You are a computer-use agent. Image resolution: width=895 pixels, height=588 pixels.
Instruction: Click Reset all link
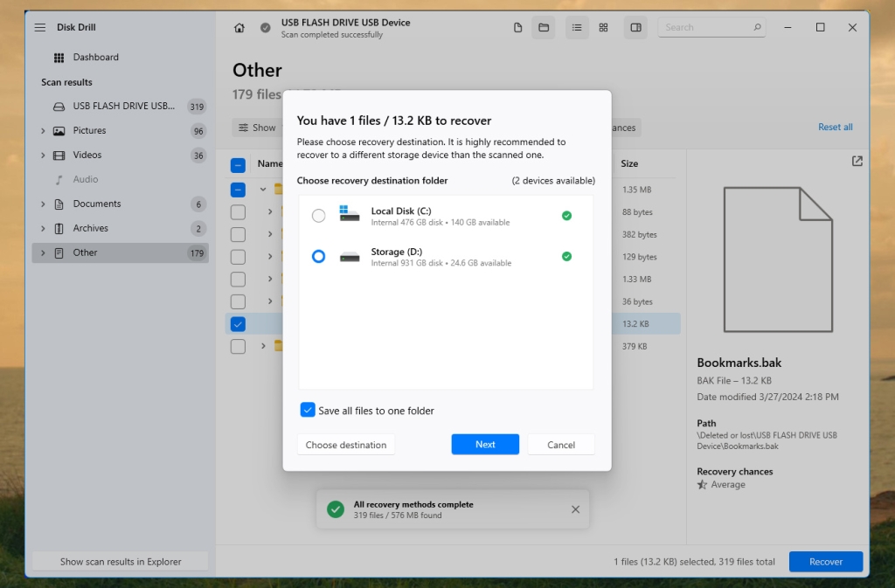[835, 127]
